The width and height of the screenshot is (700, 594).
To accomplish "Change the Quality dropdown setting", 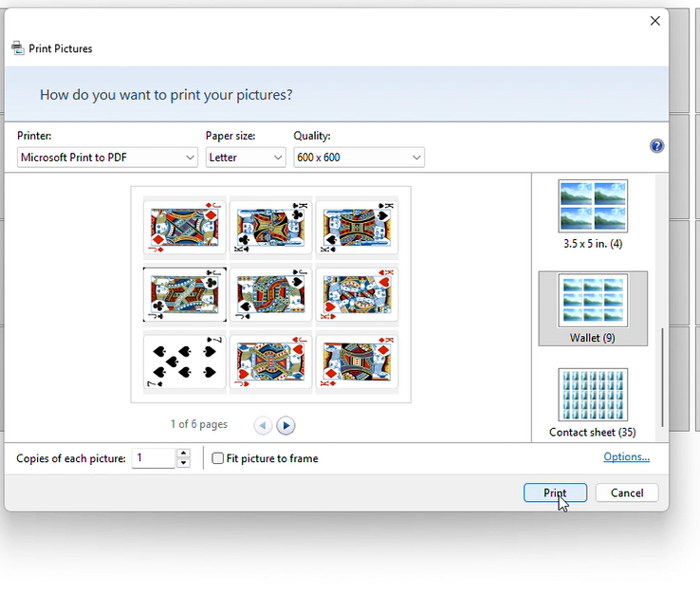I will click(359, 158).
